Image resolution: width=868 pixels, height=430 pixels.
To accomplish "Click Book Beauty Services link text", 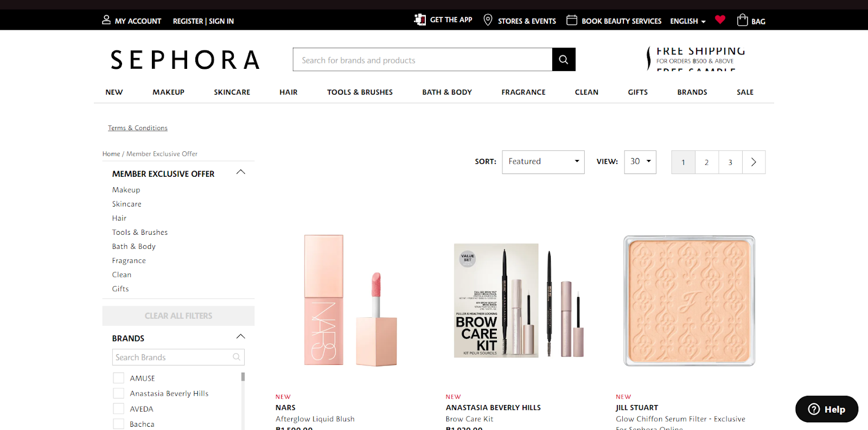I will tap(621, 21).
